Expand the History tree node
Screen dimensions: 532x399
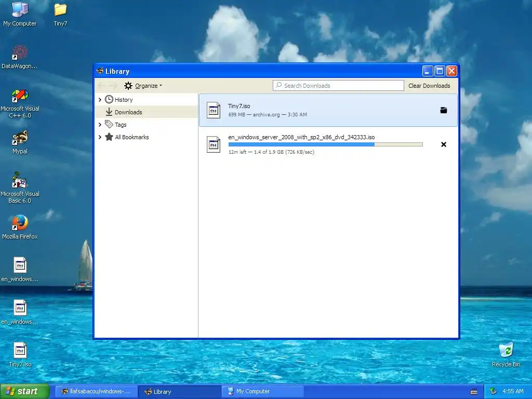pyautogui.click(x=100, y=99)
